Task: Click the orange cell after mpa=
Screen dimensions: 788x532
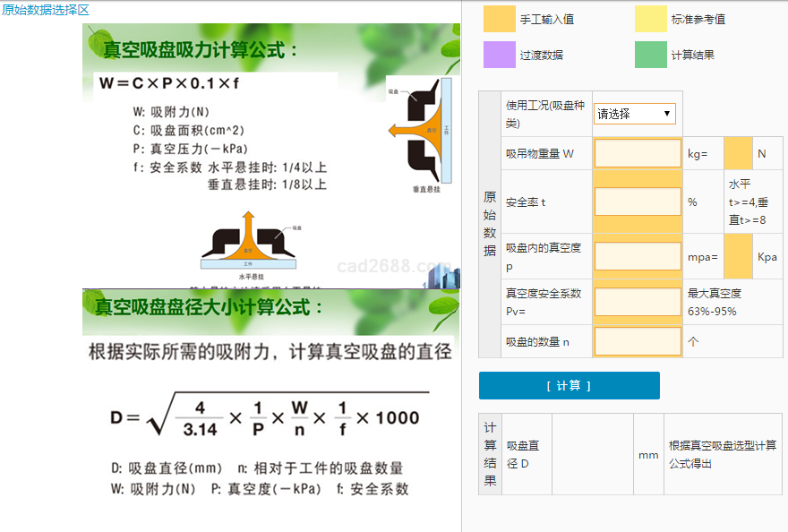Action: click(738, 256)
